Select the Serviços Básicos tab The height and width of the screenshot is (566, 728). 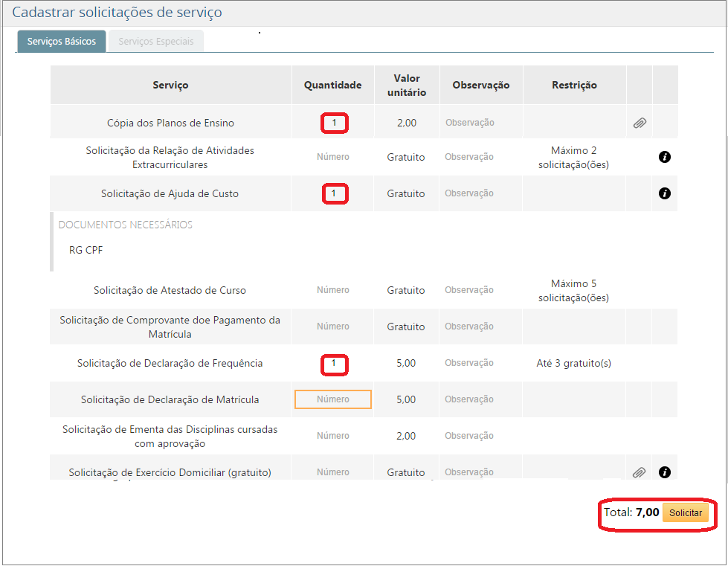coord(62,42)
